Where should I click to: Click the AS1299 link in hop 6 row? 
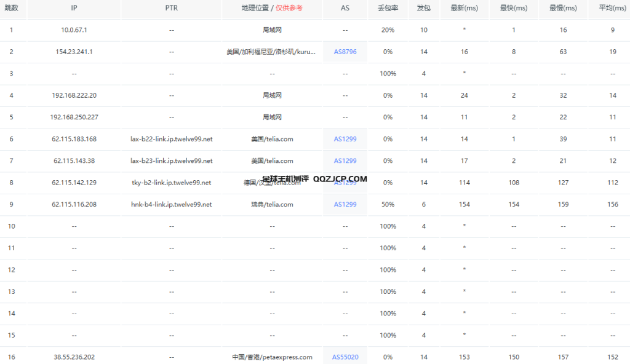[x=345, y=139]
